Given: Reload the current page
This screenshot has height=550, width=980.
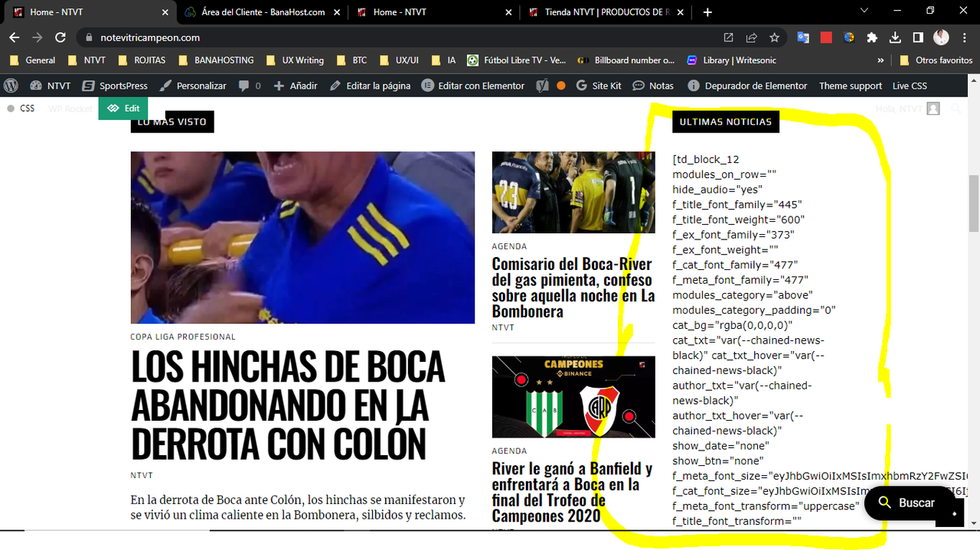Looking at the screenshot, I should tap(60, 37).
